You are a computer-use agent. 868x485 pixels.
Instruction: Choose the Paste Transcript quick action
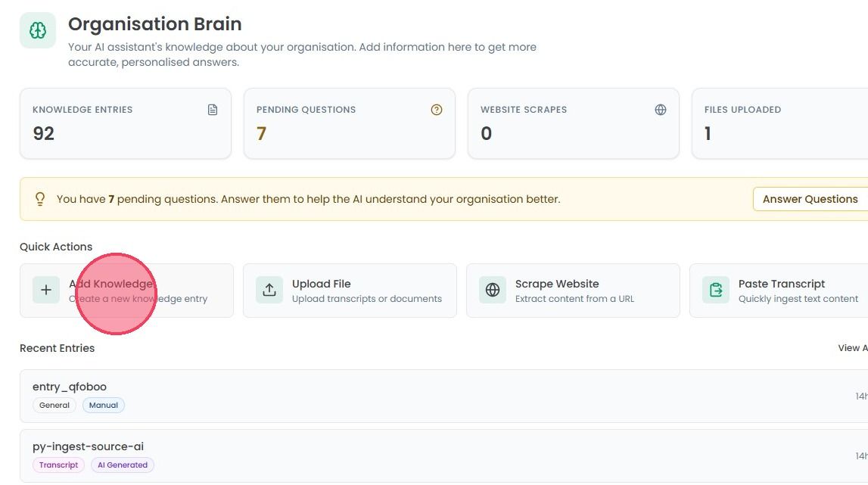[x=778, y=291]
